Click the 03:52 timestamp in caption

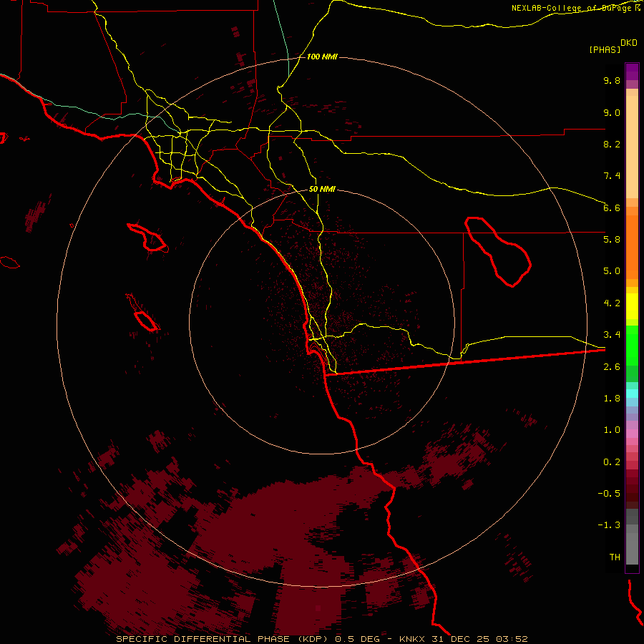coord(512,639)
